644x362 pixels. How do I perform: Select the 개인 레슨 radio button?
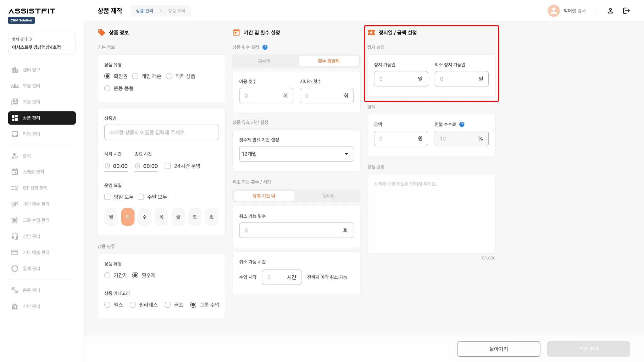click(135, 76)
